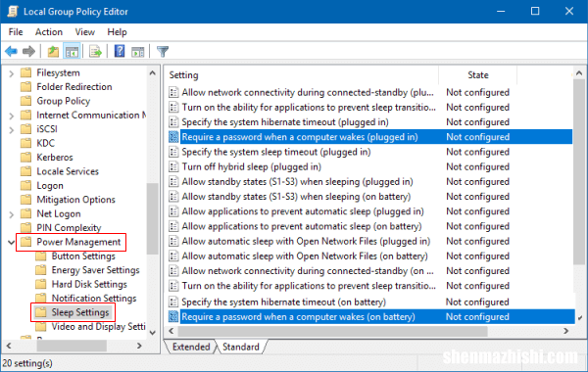Viewport: 588px width, 372px height.
Task: Toggle the Show/Hide Console Tree icon
Action: point(72,51)
